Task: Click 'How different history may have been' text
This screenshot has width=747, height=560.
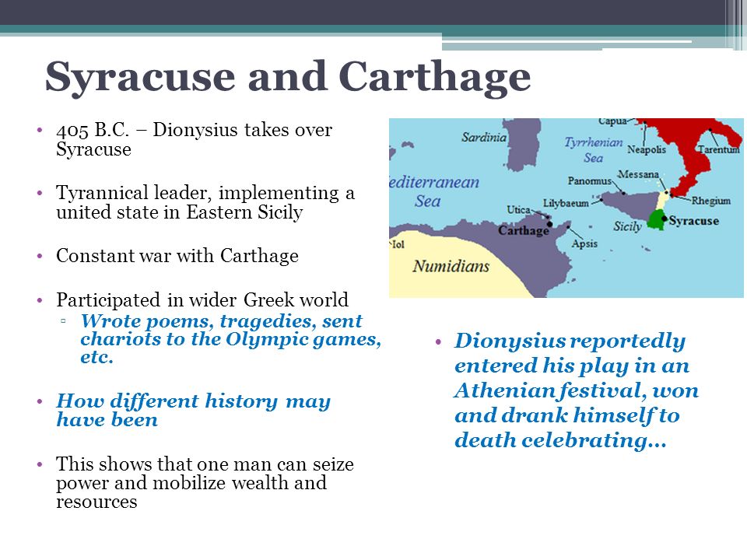Action: click(x=194, y=410)
